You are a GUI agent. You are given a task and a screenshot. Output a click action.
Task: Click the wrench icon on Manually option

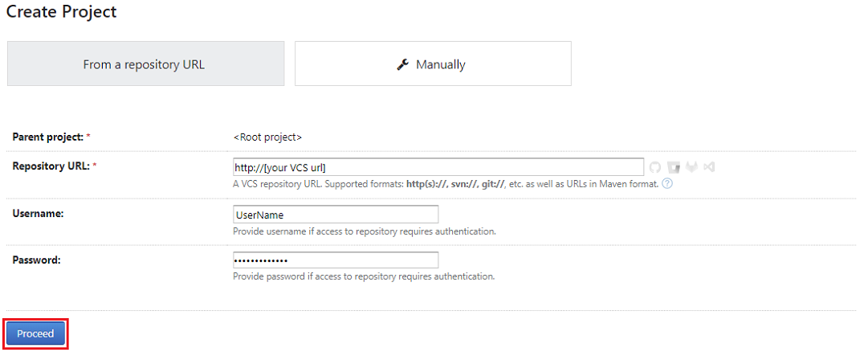403,64
